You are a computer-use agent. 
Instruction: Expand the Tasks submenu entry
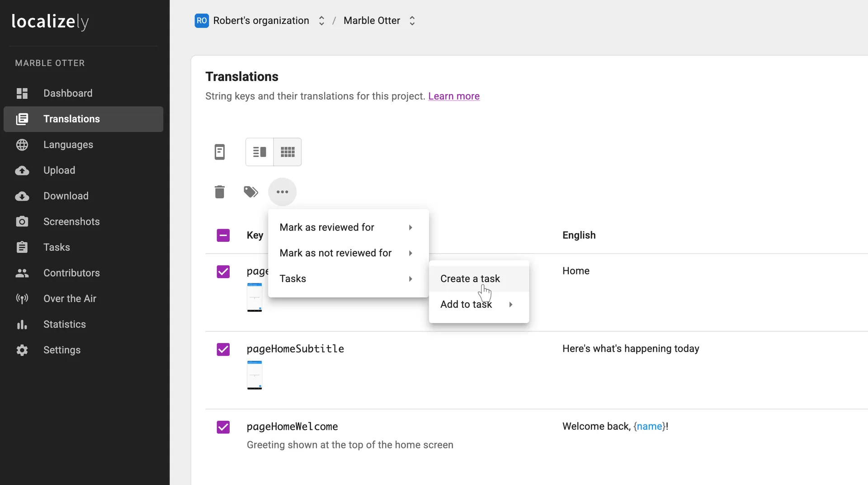(x=348, y=279)
